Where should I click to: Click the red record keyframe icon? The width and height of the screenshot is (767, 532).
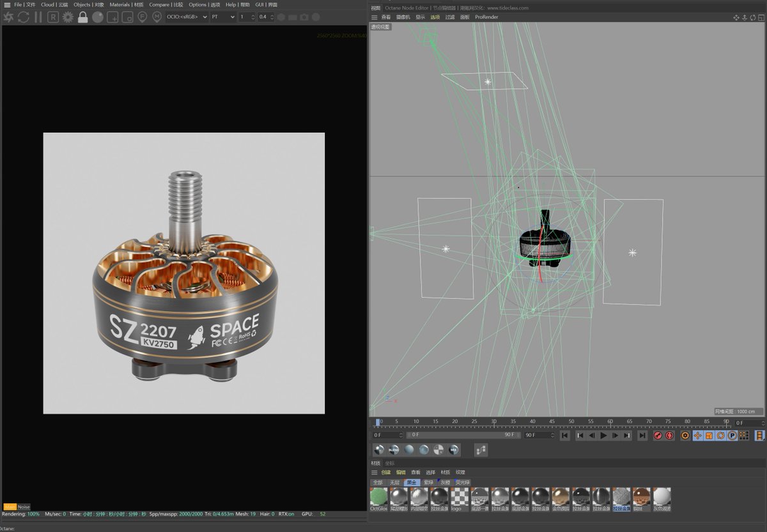[658, 436]
